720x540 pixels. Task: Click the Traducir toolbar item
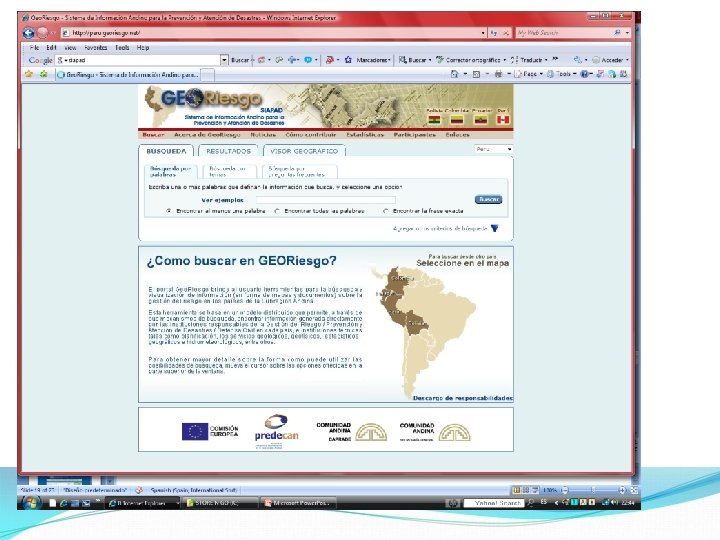pos(529,60)
